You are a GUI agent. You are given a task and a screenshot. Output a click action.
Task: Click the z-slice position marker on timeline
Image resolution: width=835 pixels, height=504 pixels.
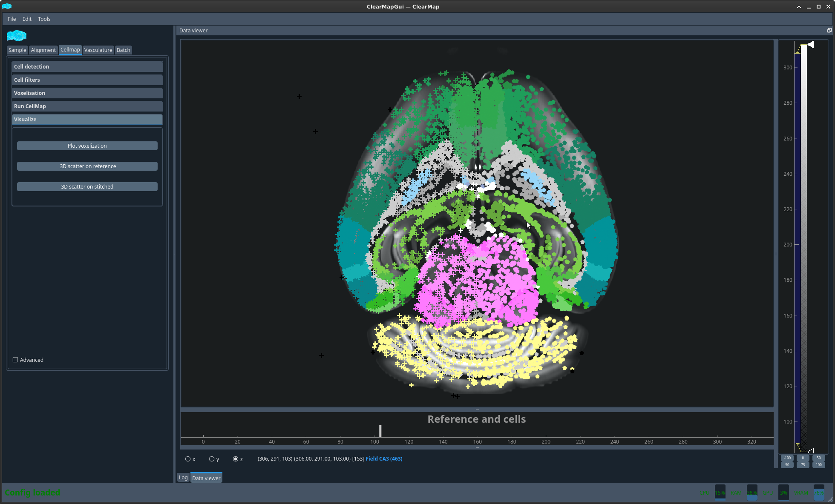point(380,431)
